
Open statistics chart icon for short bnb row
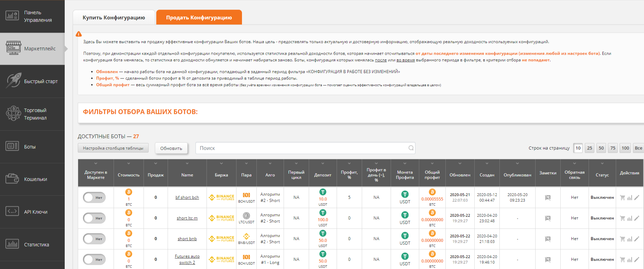pos(630,239)
